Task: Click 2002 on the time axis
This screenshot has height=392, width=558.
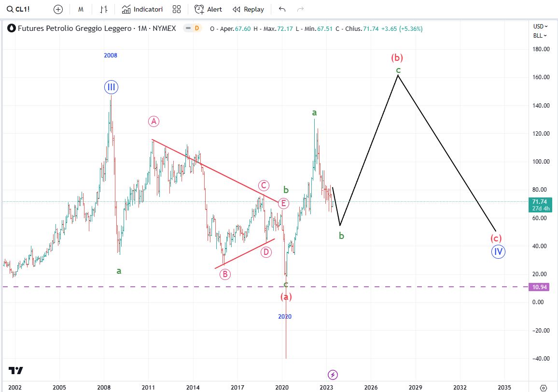Action: click(14, 387)
